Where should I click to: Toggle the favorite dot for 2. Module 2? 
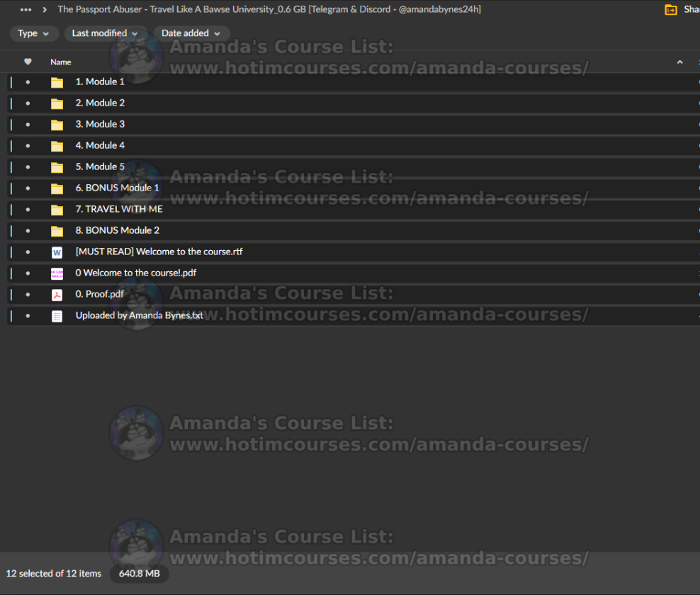coord(28,103)
